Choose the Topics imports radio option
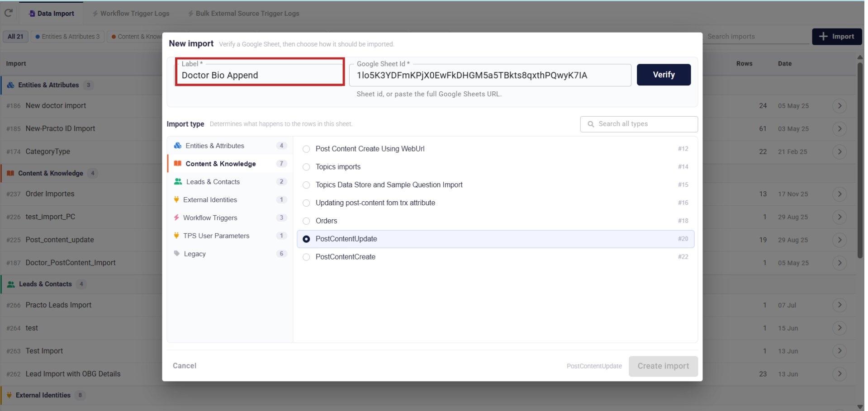Image resolution: width=868 pixels, height=411 pixels. tap(306, 167)
